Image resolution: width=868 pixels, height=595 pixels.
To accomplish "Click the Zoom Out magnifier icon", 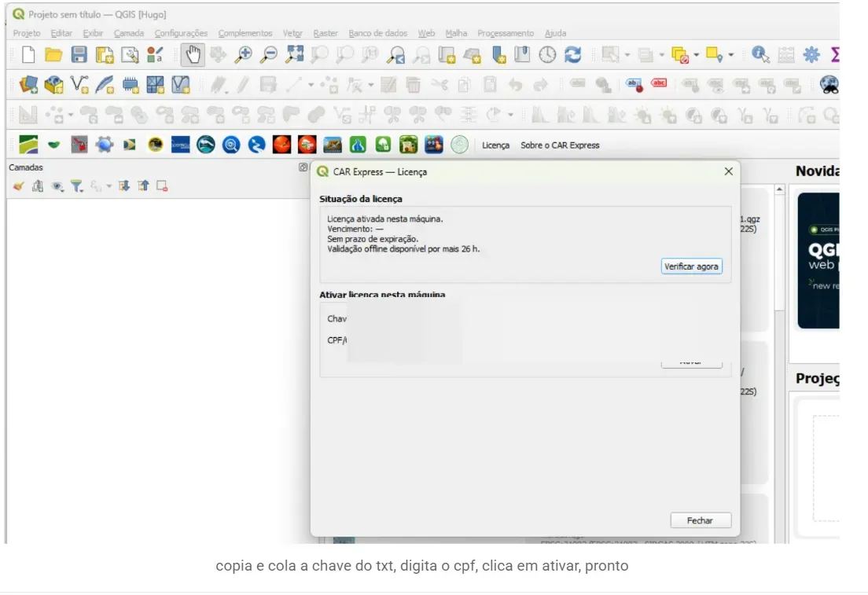I will pos(269,55).
